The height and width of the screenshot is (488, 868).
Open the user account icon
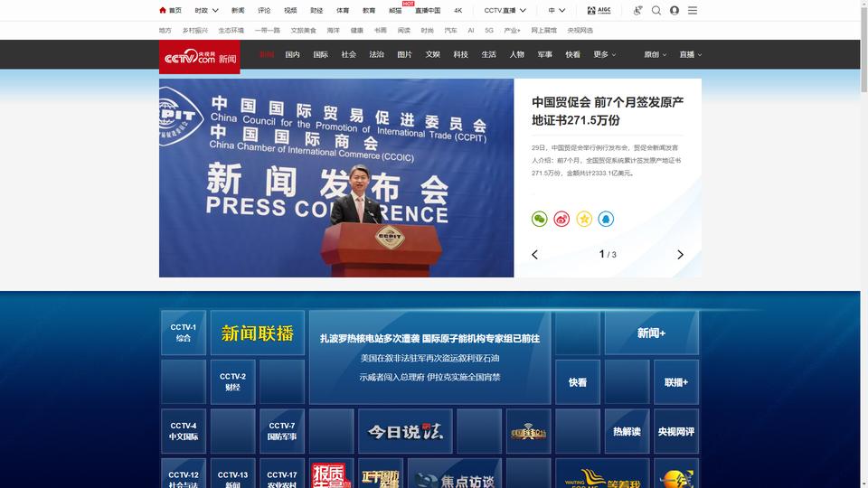click(x=675, y=11)
